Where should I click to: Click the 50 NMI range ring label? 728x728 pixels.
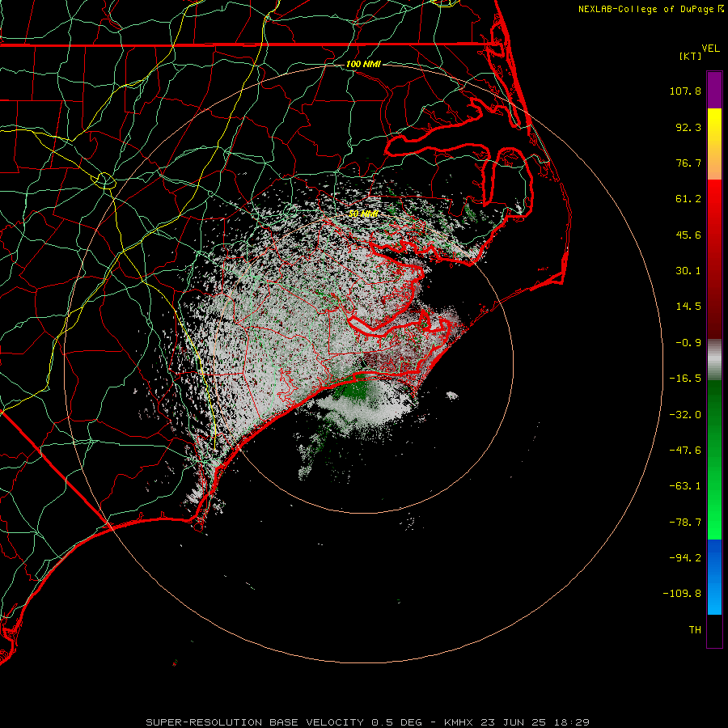(363, 214)
